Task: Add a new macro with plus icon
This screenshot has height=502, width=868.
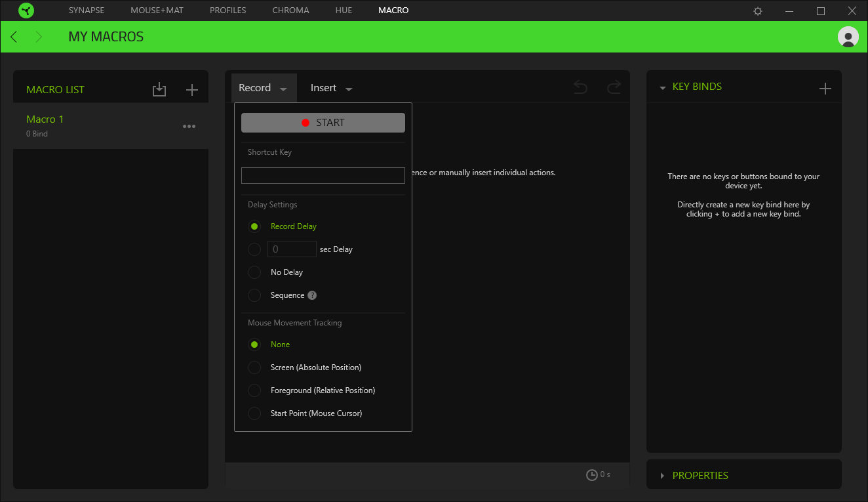Action: point(191,90)
